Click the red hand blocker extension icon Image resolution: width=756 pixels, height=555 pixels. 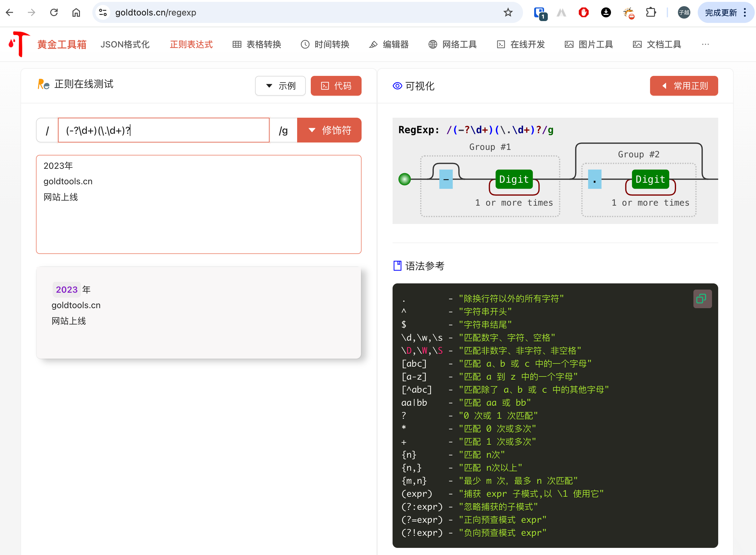point(584,12)
